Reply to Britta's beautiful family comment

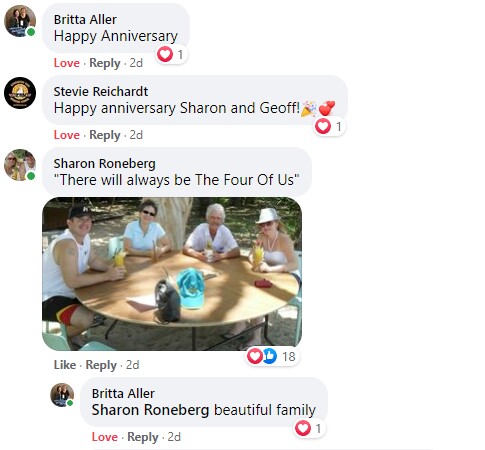[143, 437]
